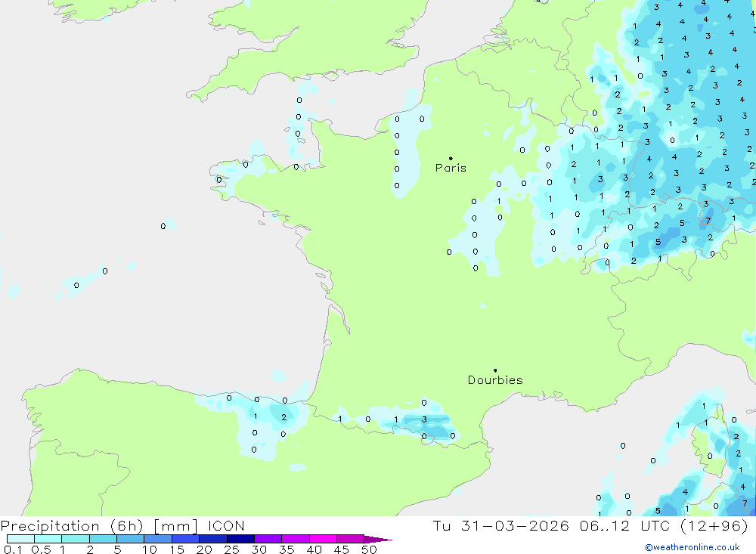Pick the legend swatch between 35 and 40
Screen dimensions: 756x554
296,539
